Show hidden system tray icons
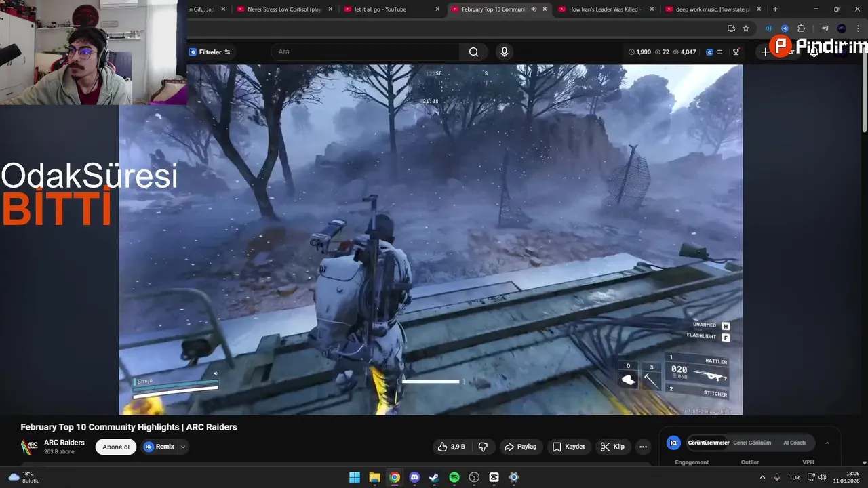This screenshot has width=868, height=488. 762,477
